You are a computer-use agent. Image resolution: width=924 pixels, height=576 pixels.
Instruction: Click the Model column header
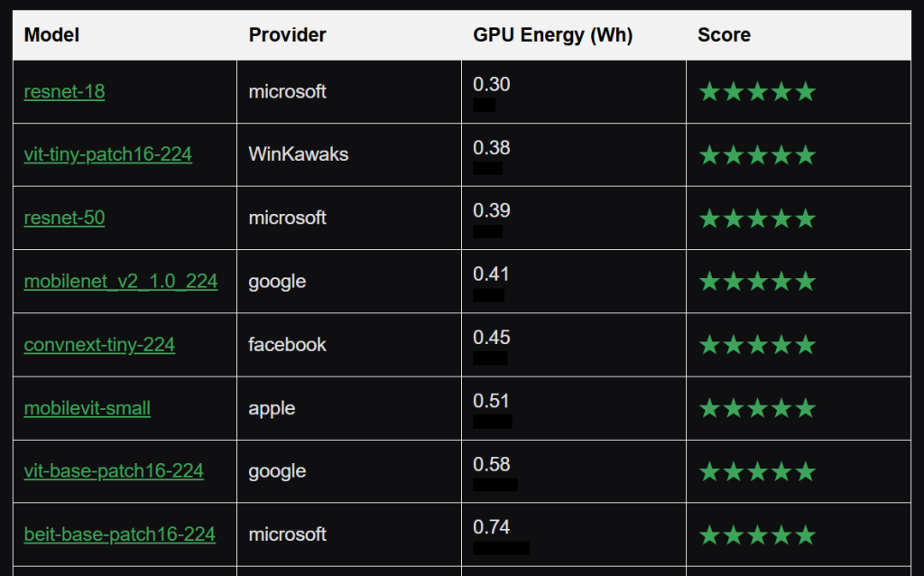point(51,35)
